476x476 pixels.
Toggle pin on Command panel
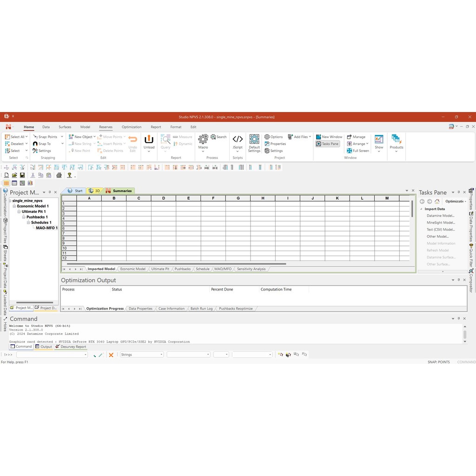[x=459, y=318]
